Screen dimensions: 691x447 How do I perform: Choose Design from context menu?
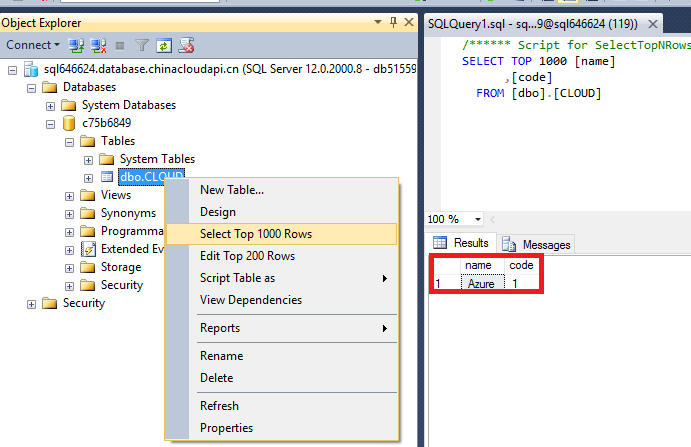(282, 212)
